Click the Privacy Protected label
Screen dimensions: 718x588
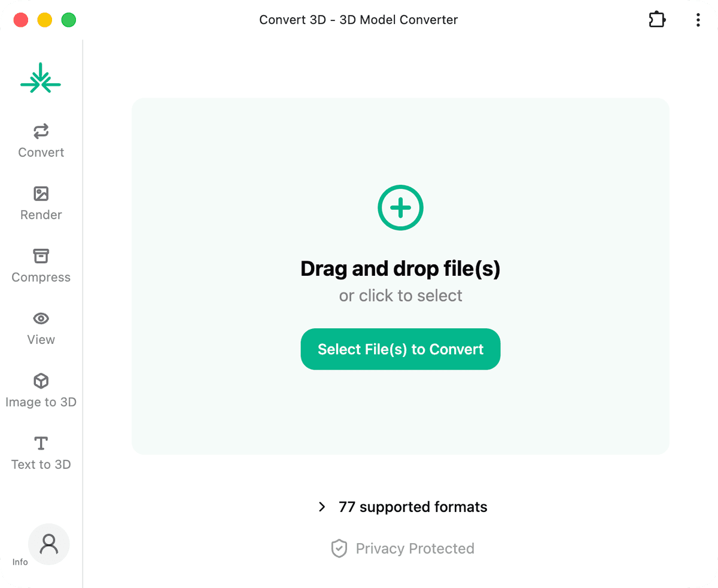[415, 549]
